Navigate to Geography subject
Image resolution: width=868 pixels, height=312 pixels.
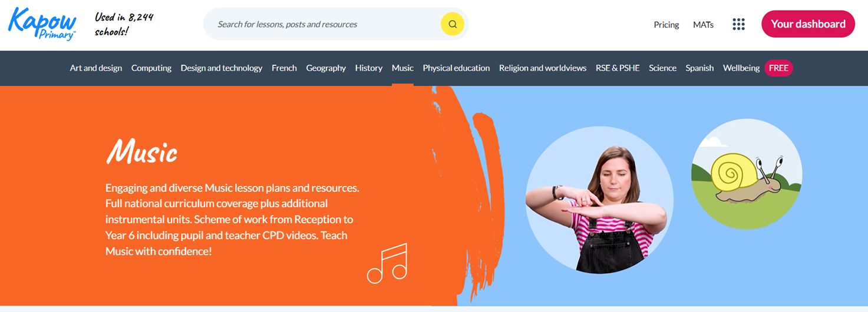(326, 68)
